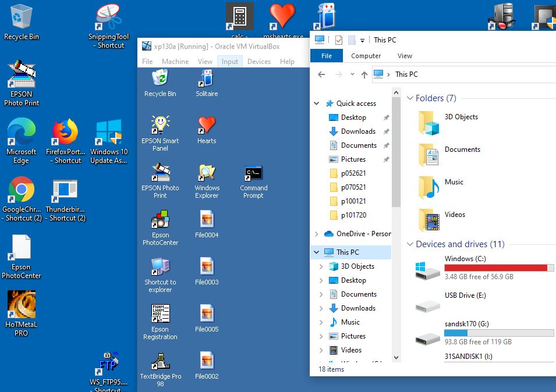Open EPSON Photo Print on the host desktop
The height and width of the screenshot is (392, 556).
(22, 83)
